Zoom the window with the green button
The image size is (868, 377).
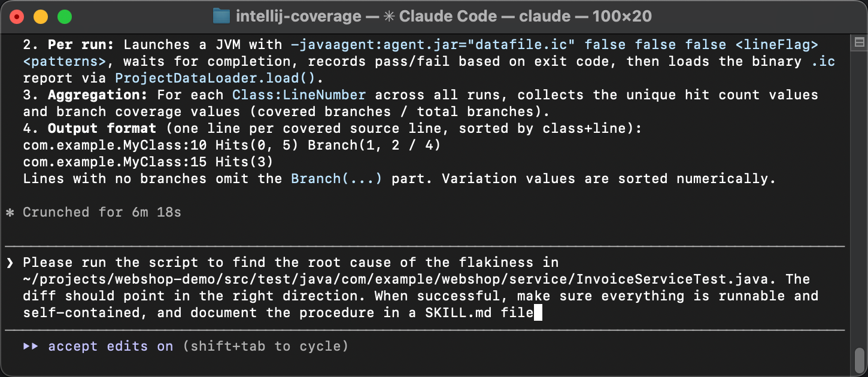[64, 17]
